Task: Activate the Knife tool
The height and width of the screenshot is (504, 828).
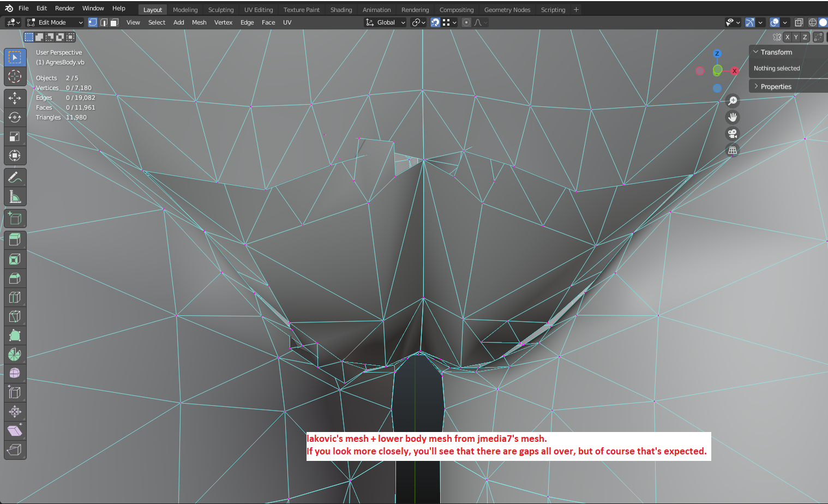Action: pyautogui.click(x=15, y=316)
